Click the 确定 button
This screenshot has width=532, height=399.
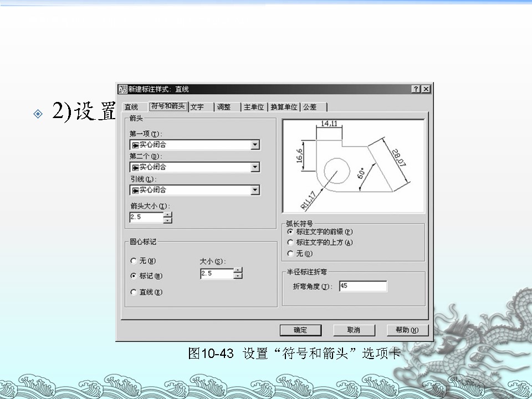click(x=300, y=330)
